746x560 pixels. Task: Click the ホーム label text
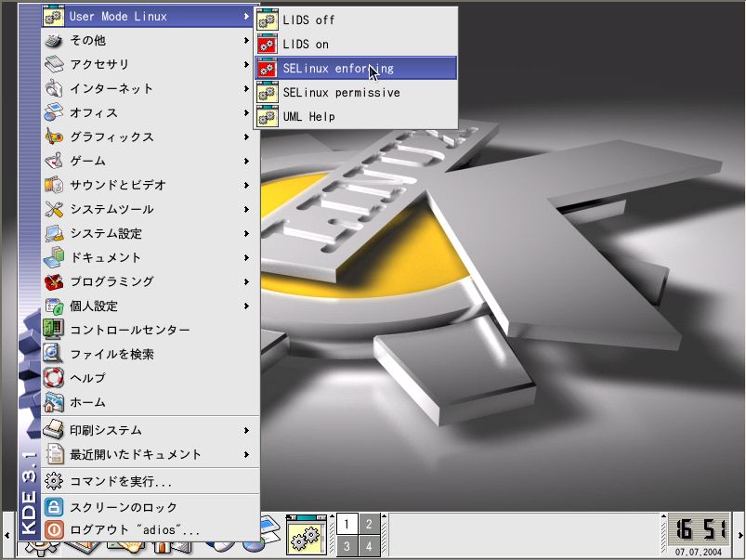tap(87, 402)
